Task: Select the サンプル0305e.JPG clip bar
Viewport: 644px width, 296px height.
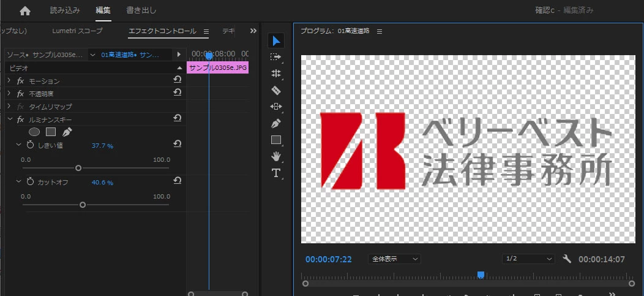Action: [x=218, y=68]
